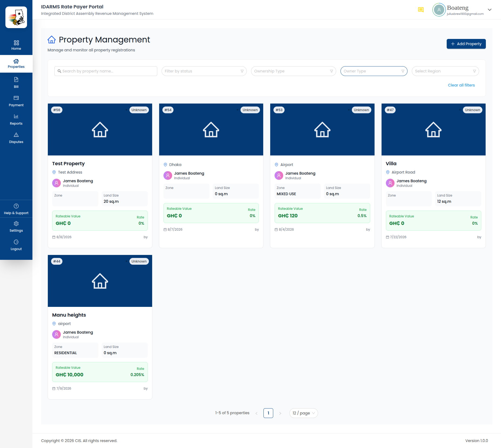Click Clear all filters link
The width and height of the screenshot is (501, 448).
461,85
